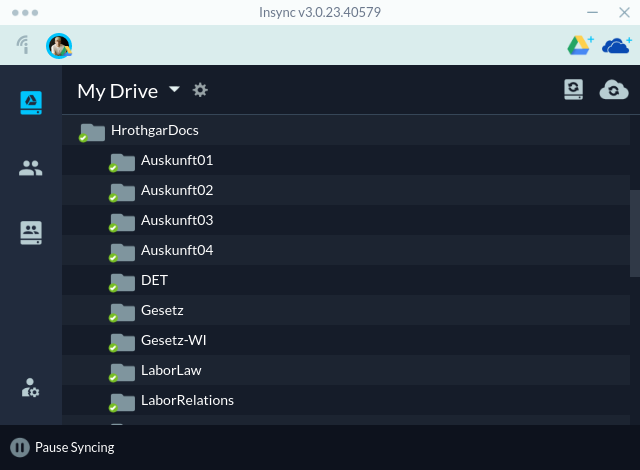Select the Auskunft03 folder icon
The width and height of the screenshot is (640, 470).
122,222
